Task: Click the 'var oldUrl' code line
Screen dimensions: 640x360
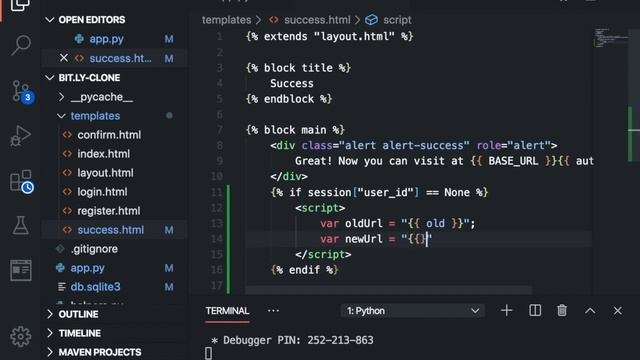Action: (398, 223)
